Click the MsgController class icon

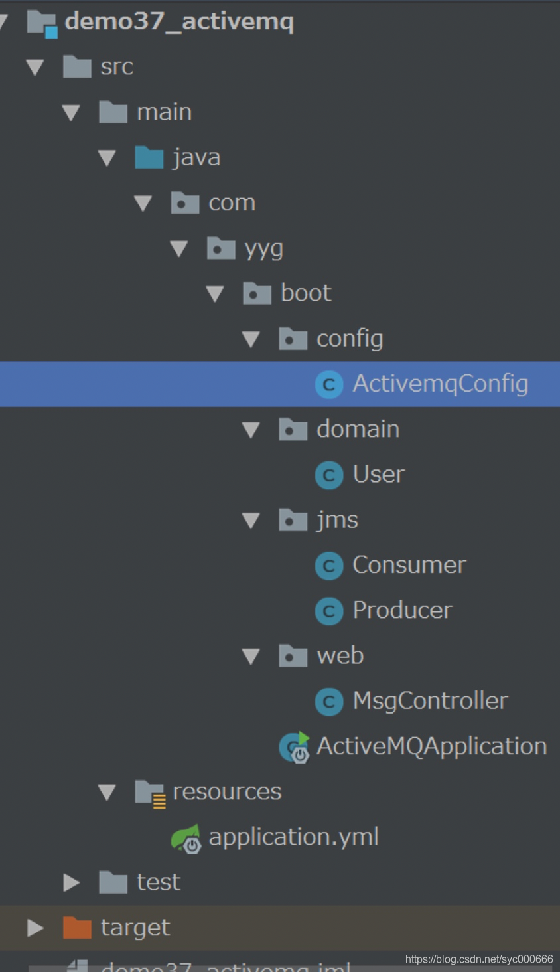pyautogui.click(x=329, y=701)
